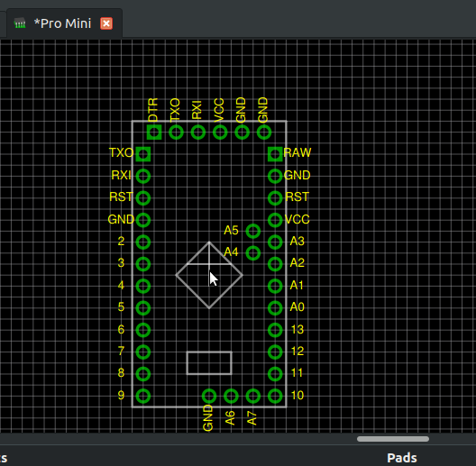
Task: Select the left column GND pad
Action: click(x=143, y=220)
